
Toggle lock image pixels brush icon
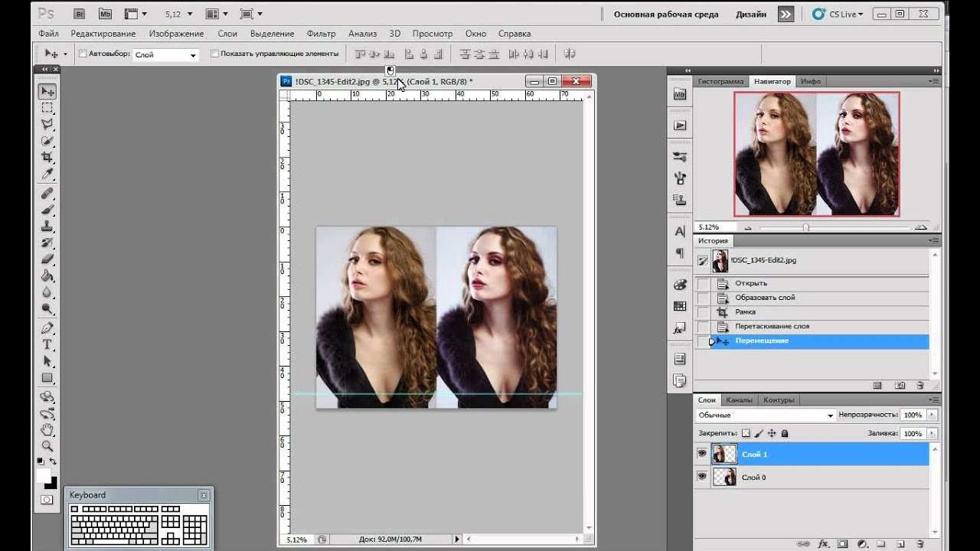(759, 433)
